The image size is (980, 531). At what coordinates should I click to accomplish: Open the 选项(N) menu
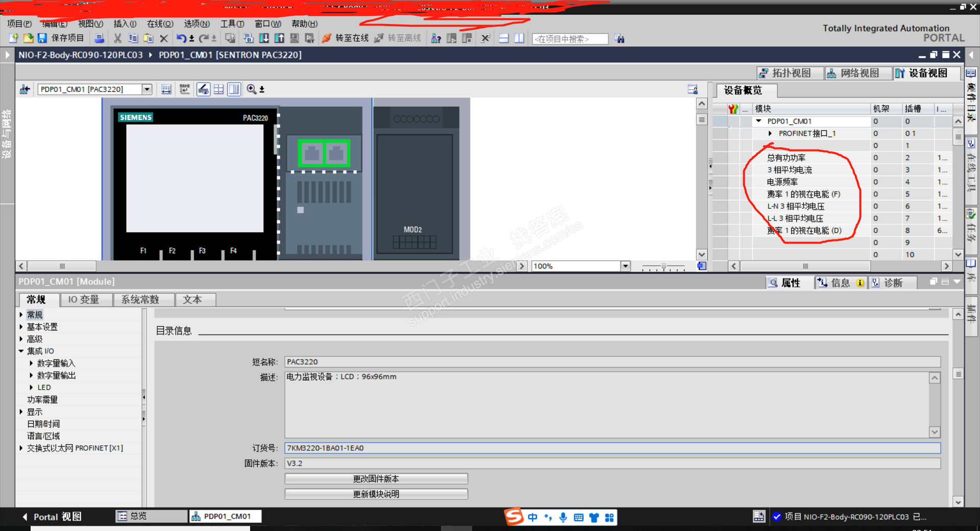tap(197, 23)
